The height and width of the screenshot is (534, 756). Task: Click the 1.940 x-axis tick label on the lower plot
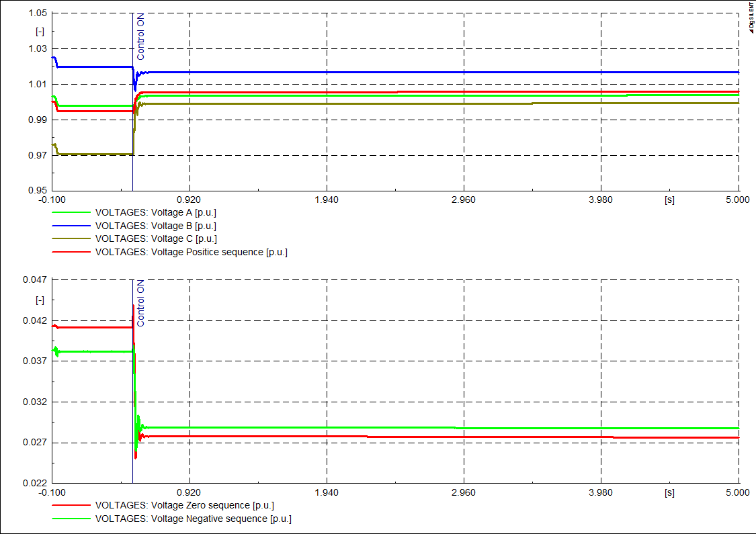click(327, 493)
